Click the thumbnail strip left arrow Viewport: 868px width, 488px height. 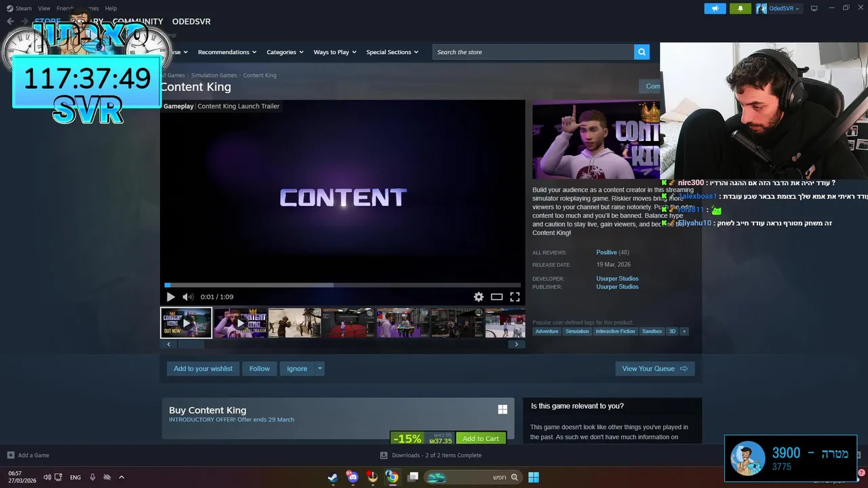(x=169, y=344)
